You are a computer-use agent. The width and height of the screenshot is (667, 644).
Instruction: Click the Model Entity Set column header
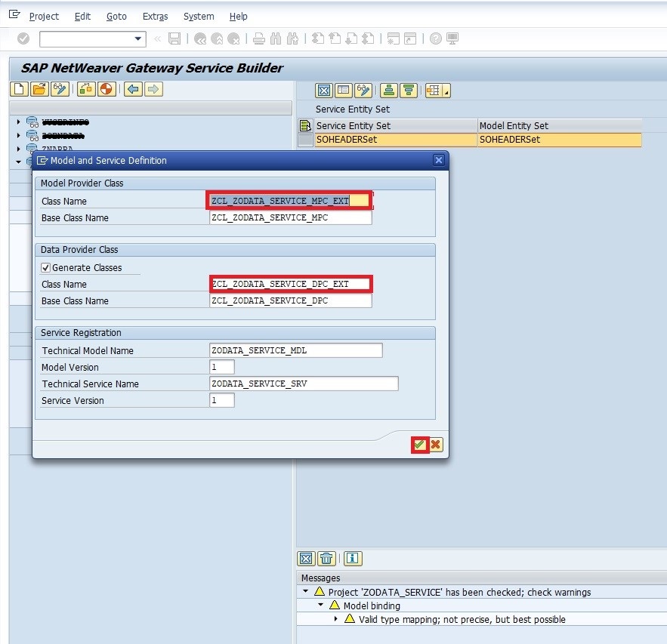560,126
